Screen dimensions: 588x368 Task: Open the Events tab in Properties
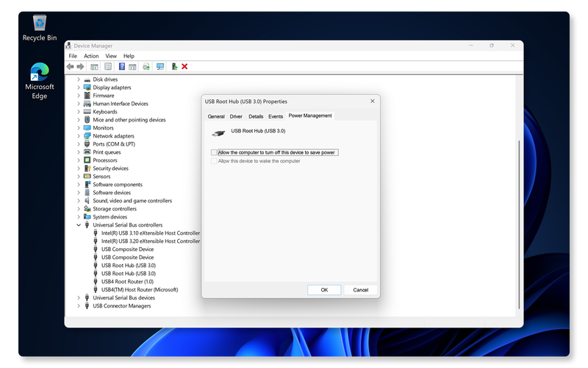click(276, 116)
